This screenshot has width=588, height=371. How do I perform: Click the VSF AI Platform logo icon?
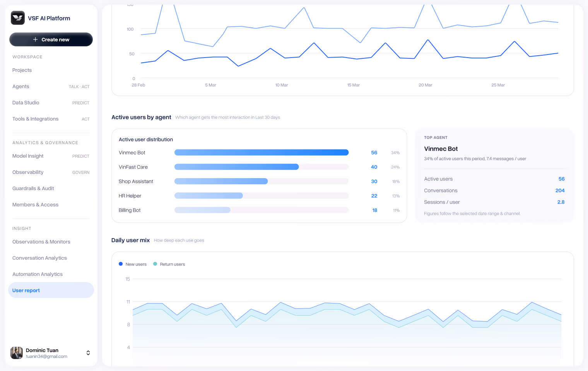point(18,18)
